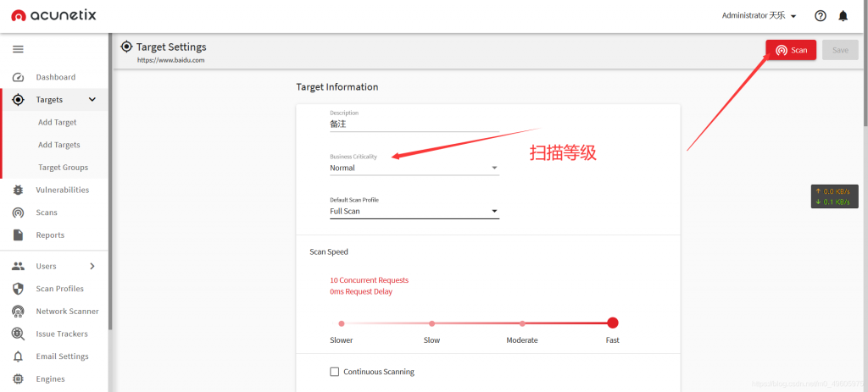Image resolution: width=868 pixels, height=392 pixels.
Task: Click the Description input field
Action: click(415, 125)
